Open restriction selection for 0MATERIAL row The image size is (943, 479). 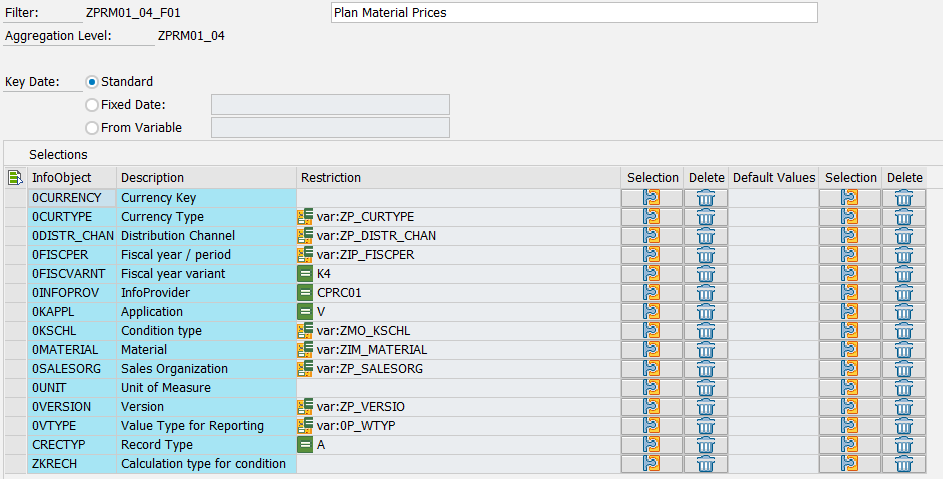click(x=651, y=350)
